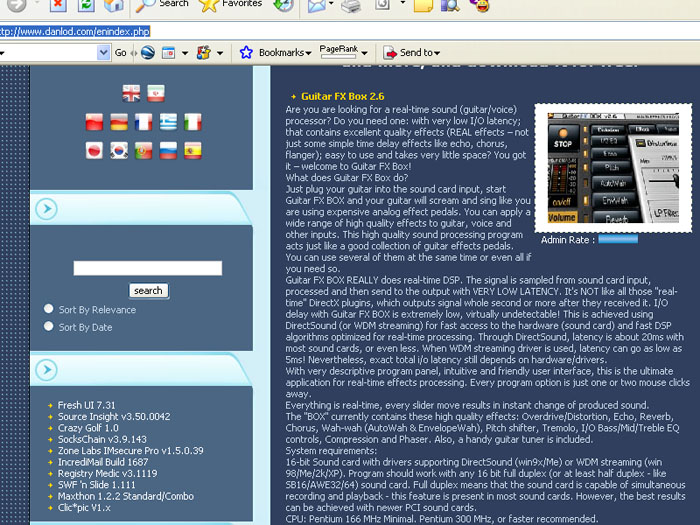700x525 pixels.
Task: Choose the Japanese flag language
Action: (94, 150)
